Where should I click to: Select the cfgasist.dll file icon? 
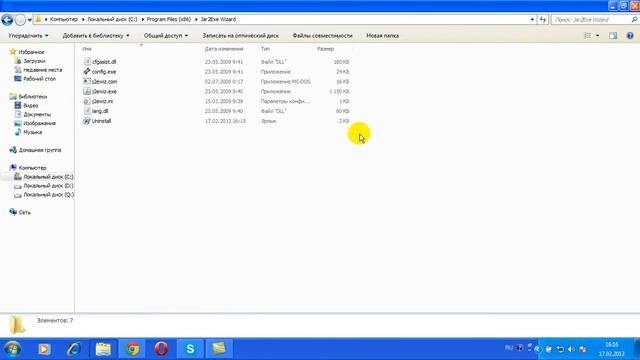click(87, 62)
